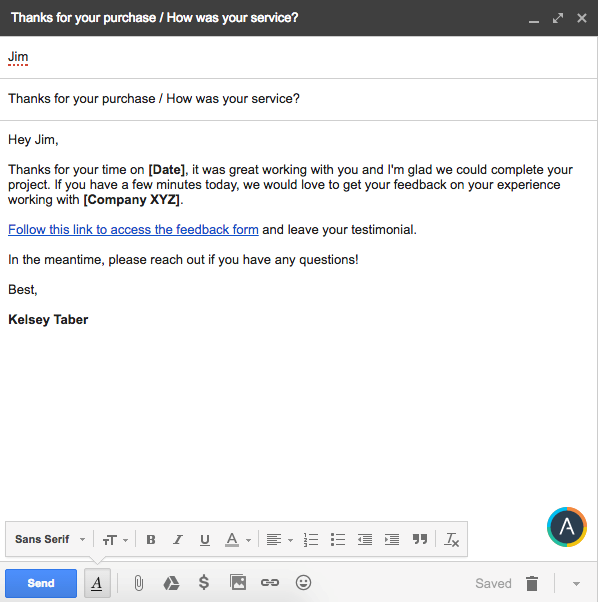Insert a link using chain icon
The width and height of the screenshot is (598, 602).
tap(270, 582)
